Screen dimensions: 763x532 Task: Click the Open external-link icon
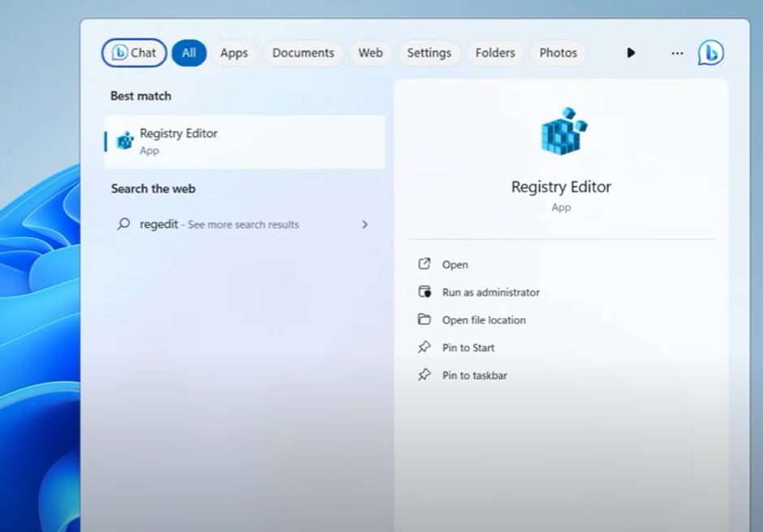[425, 264]
